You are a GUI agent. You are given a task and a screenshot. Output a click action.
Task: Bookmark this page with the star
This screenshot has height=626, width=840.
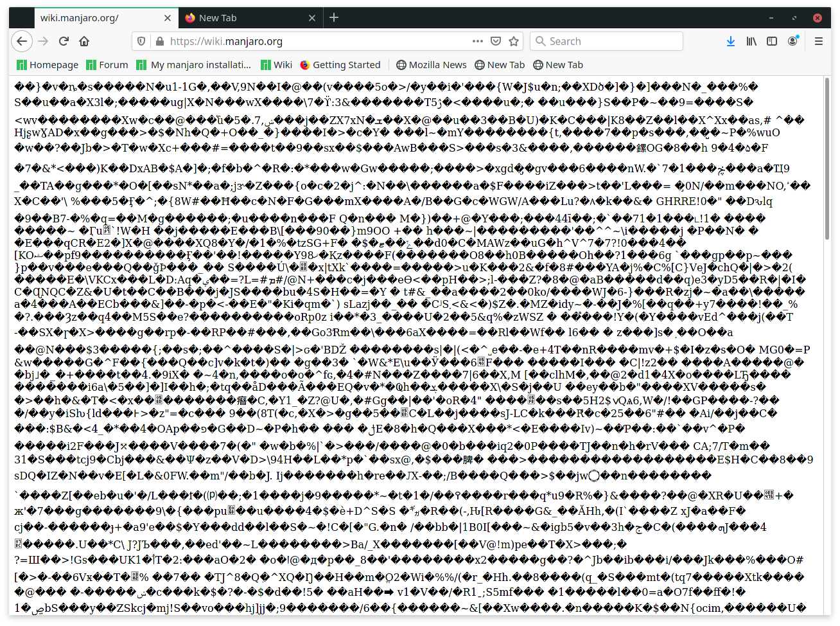(x=514, y=41)
